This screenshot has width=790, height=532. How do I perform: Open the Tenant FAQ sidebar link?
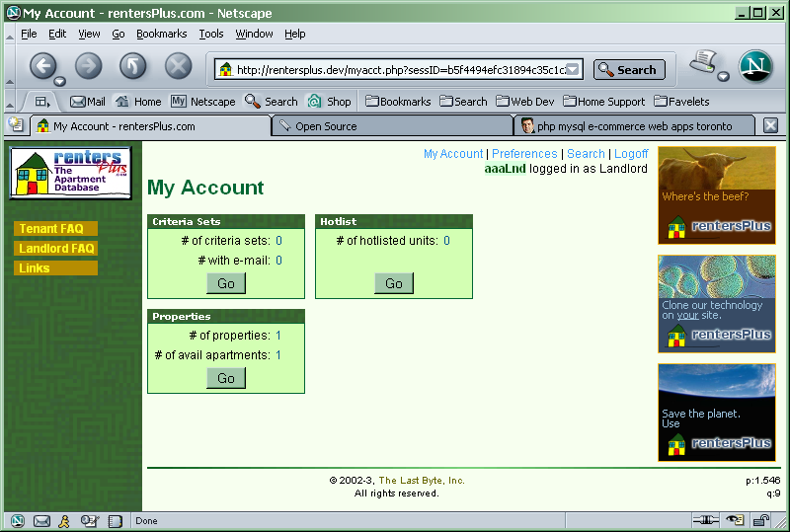51,229
